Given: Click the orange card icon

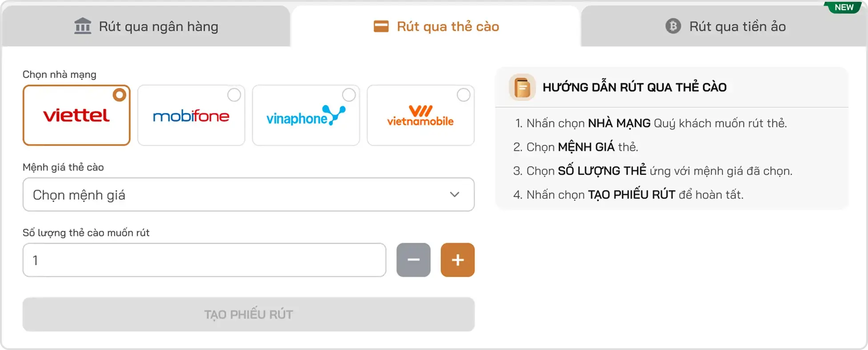Looking at the screenshot, I should [x=381, y=26].
